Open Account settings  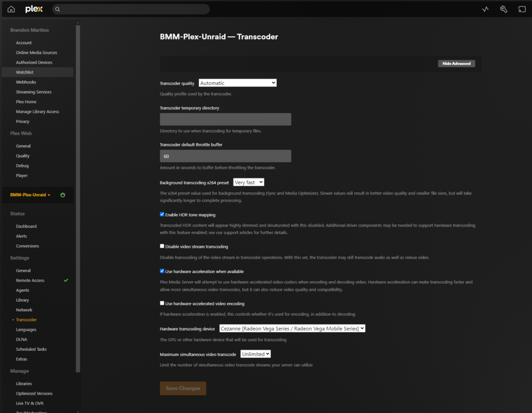(24, 43)
